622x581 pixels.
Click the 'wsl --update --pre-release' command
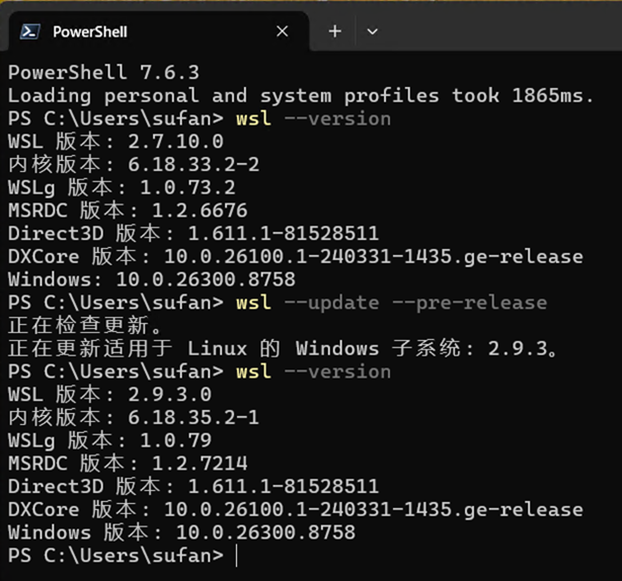coord(392,303)
